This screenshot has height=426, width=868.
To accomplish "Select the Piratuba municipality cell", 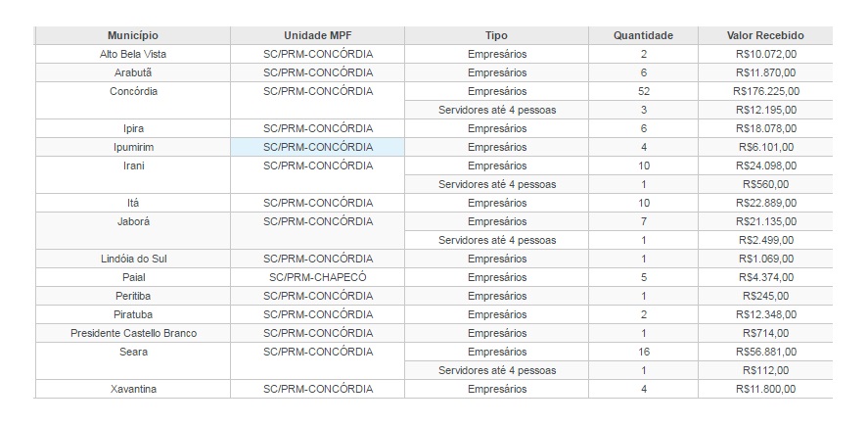I will click(133, 314).
